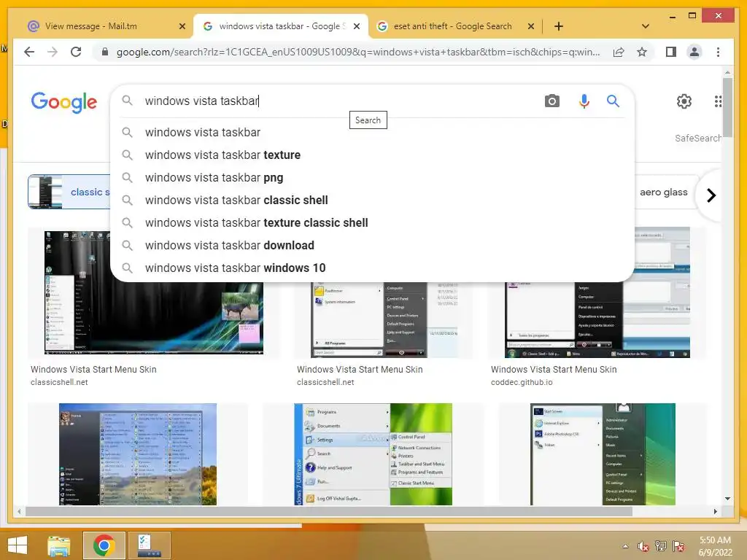
Task: Choose suggestion 'windows vista taskbar texture'
Action: pyautogui.click(x=372, y=155)
